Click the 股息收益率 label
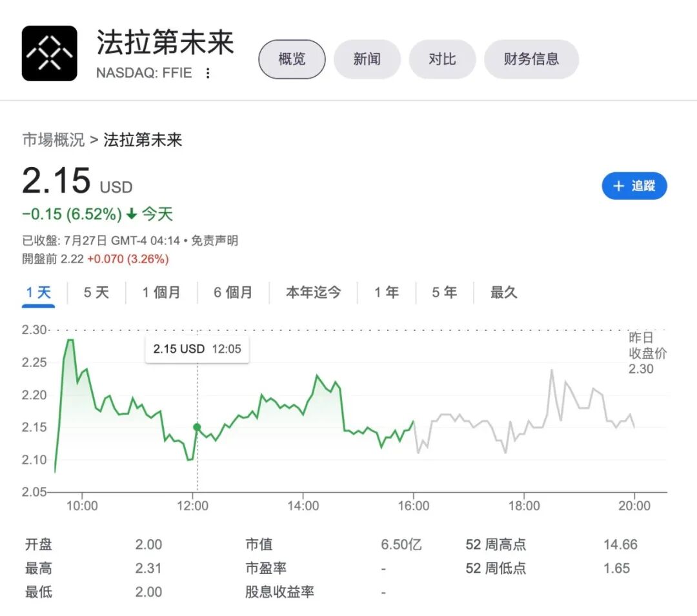 (x=279, y=592)
